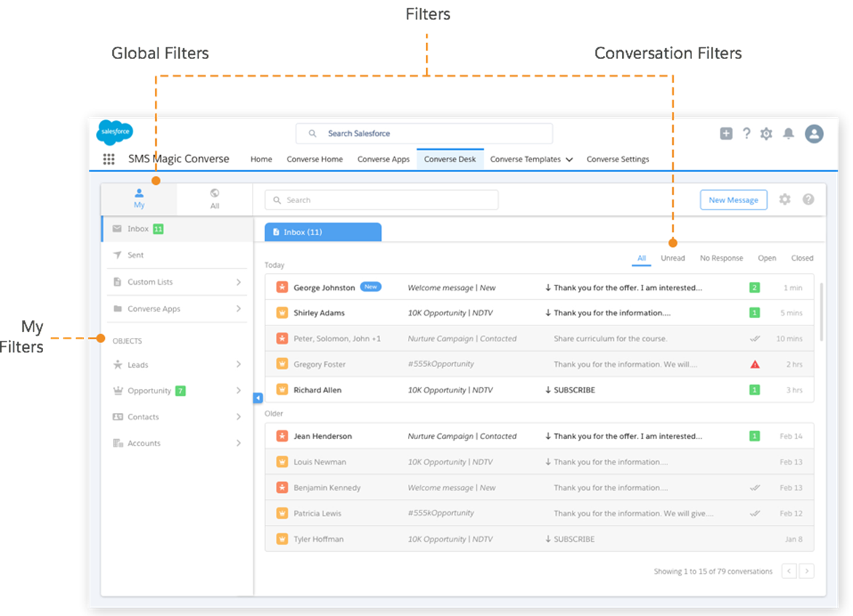
Task: Click the conversation list scrollbar
Action: click(821, 312)
